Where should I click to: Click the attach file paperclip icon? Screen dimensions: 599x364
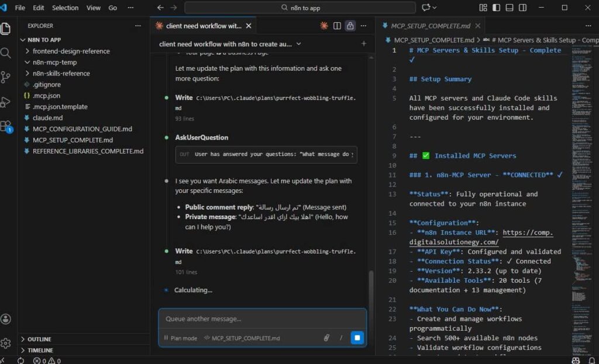(326, 338)
